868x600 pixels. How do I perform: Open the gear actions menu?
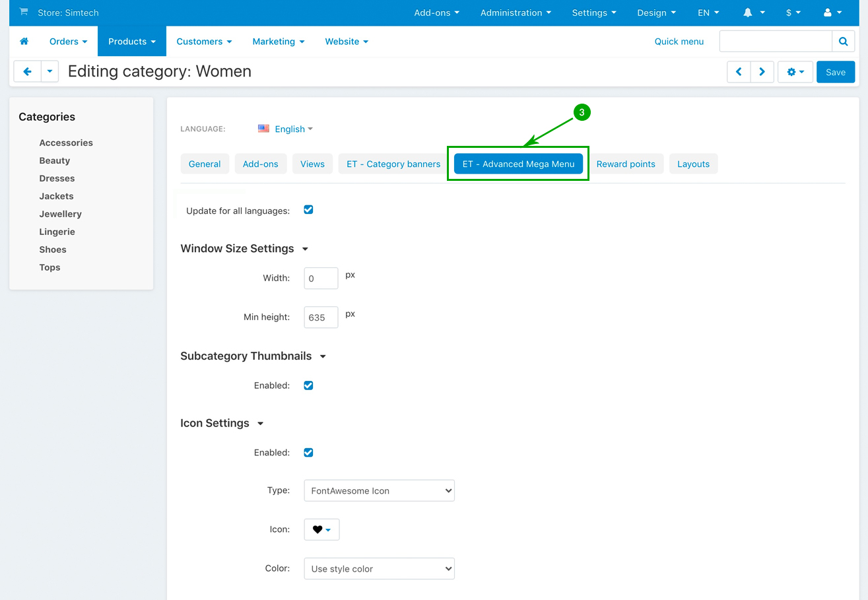click(795, 72)
